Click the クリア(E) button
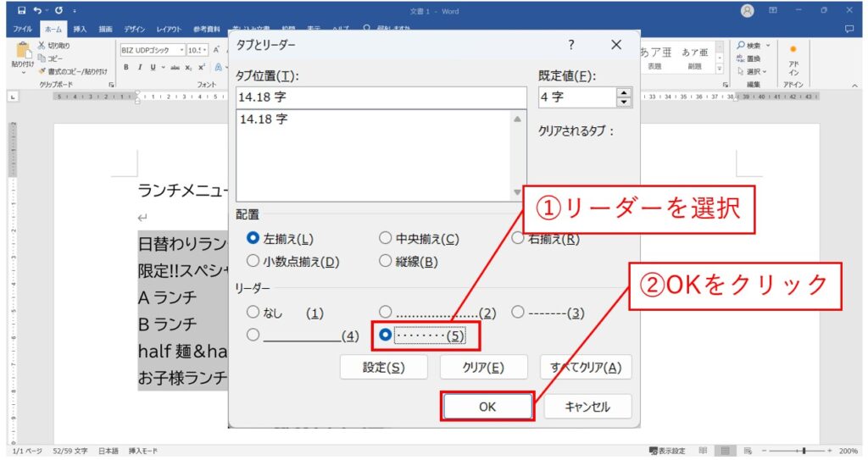The height and width of the screenshot is (460, 868). coord(483,367)
